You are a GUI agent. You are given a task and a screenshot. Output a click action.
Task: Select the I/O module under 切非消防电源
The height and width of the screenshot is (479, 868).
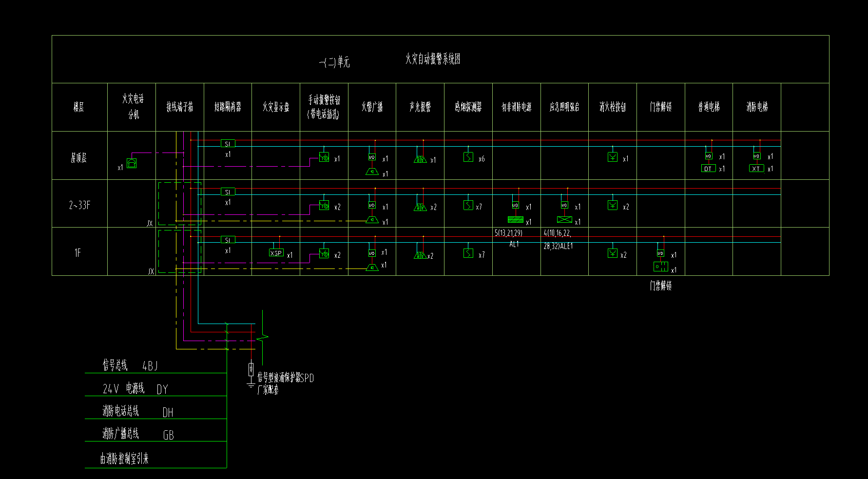pyautogui.click(x=515, y=205)
